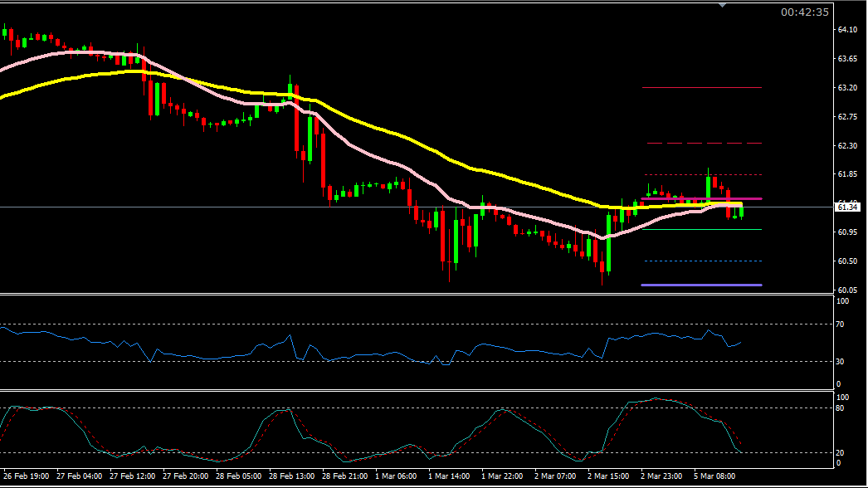Click the RSI scale label 70

tap(841, 325)
